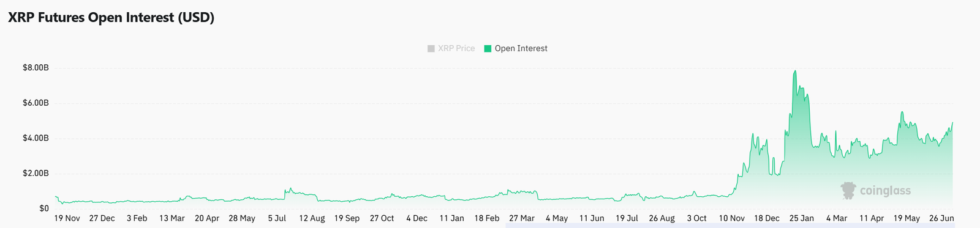Click the 10 Nov date axis label
This screenshot has height=228, width=980.
click(x=732, y=218)
